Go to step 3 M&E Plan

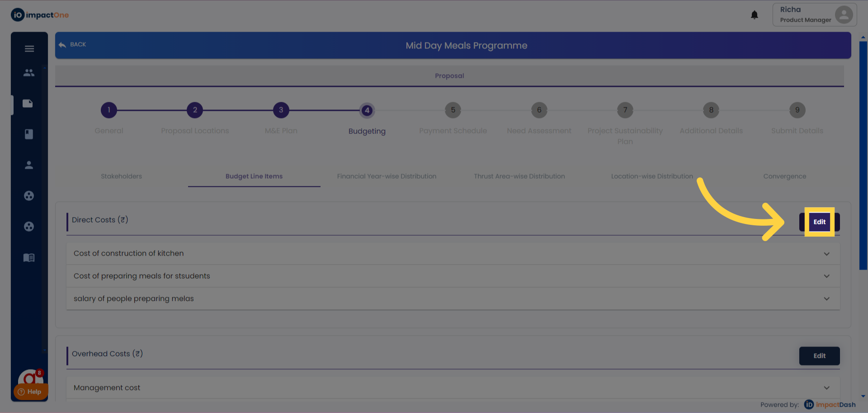tap(281, 110)
